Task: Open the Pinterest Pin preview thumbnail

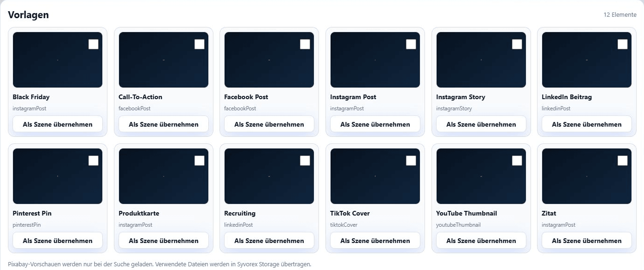Action: (58, 176)
